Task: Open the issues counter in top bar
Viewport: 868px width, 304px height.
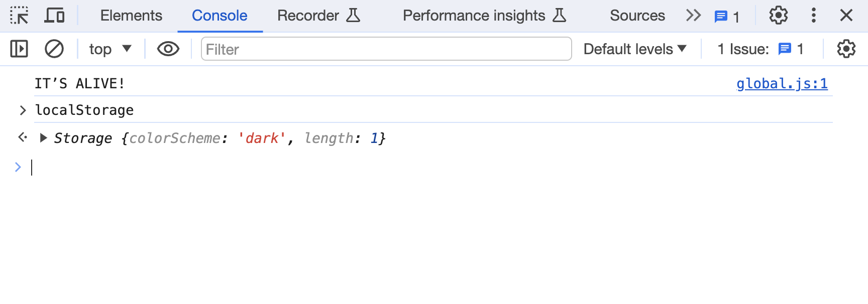Action: click(x=727, y=17)
